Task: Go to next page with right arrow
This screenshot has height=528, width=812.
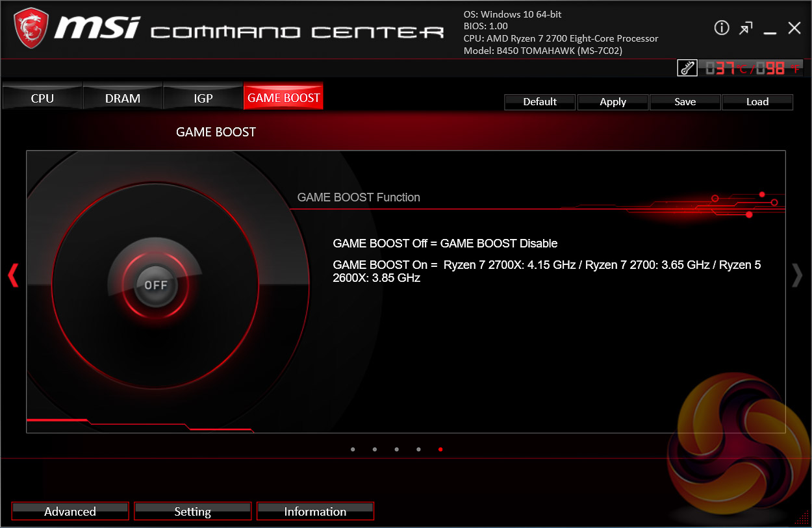Action: 797,275
